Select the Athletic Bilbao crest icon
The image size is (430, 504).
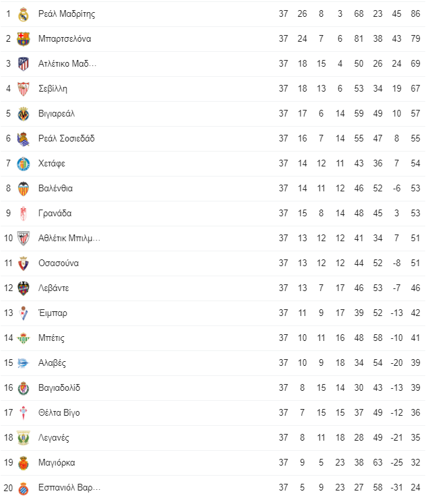pyautogui.click(x=23, y=239)
